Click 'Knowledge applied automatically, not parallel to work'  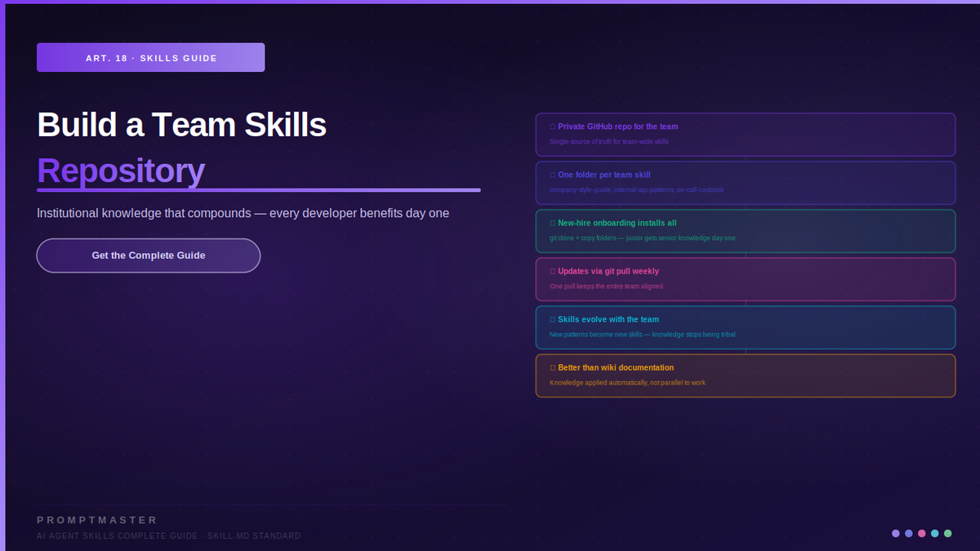627,382
